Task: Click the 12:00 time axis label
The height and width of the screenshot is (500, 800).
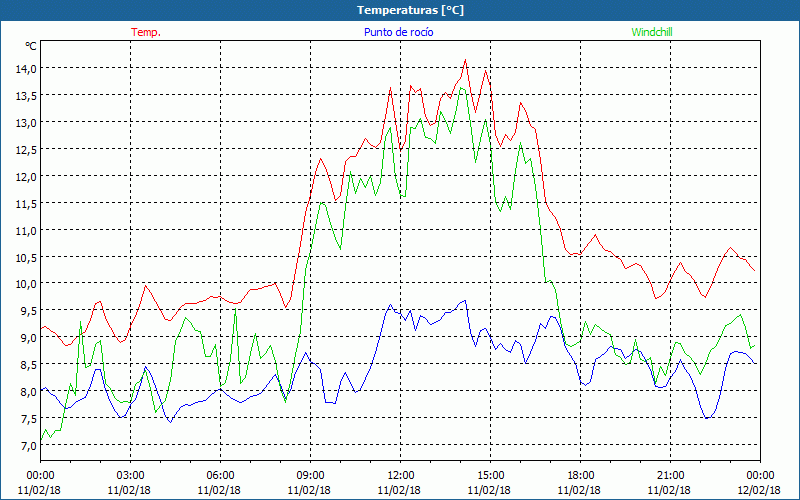Action: pos(401,476)
